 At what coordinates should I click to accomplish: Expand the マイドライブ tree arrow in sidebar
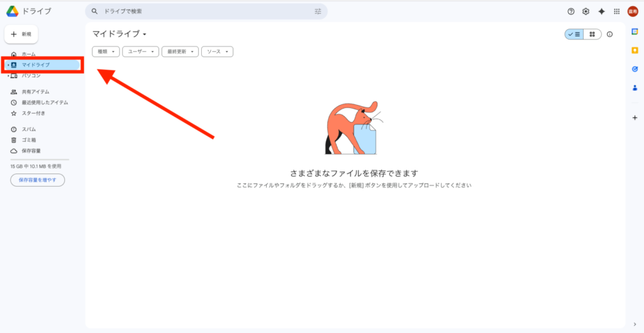click(8, 65)
